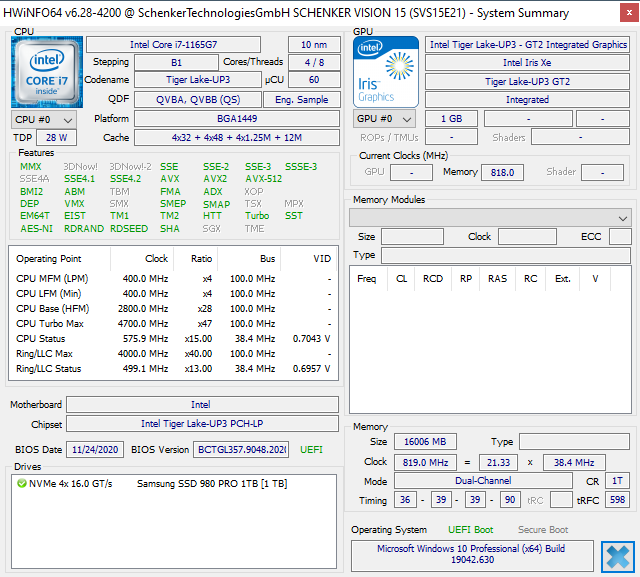Click the Intel Iris Graphics logo
The width and height of the screenshot is (640, 577).
pos(387,72)
